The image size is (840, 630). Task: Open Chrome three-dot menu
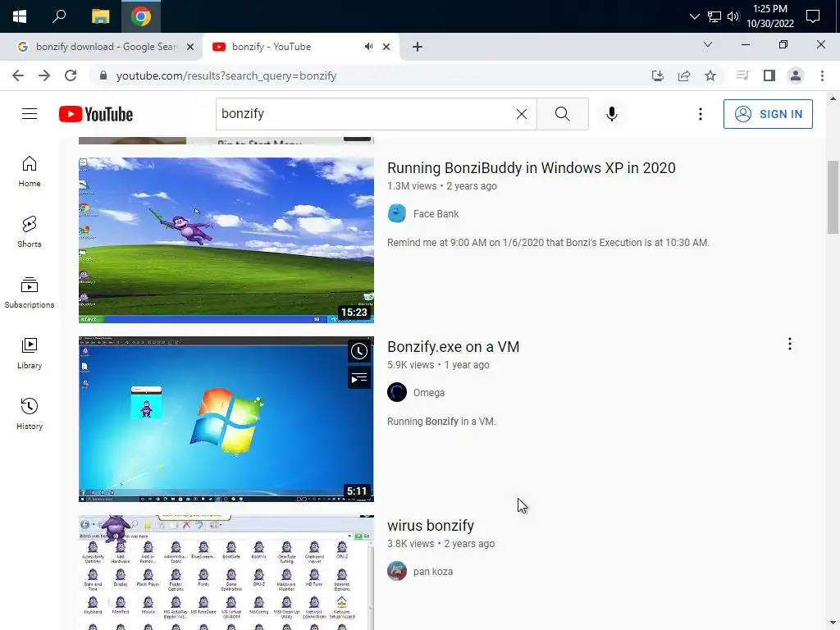tap(822, 75)
